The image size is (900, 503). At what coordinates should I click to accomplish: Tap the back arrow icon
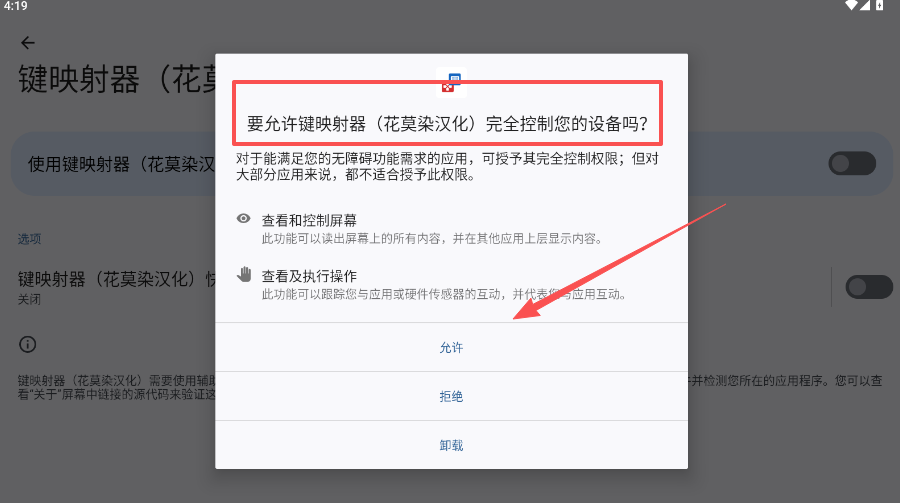28,42
